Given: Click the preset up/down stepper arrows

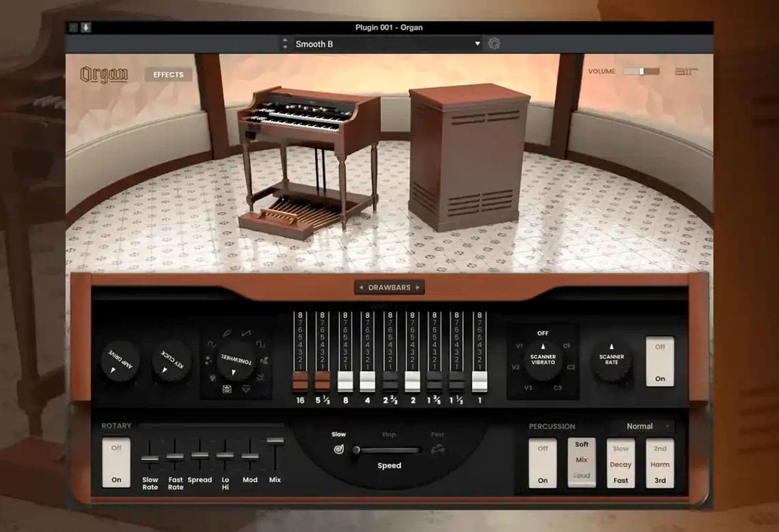Looking at the screenshot, I should point(284,44).
